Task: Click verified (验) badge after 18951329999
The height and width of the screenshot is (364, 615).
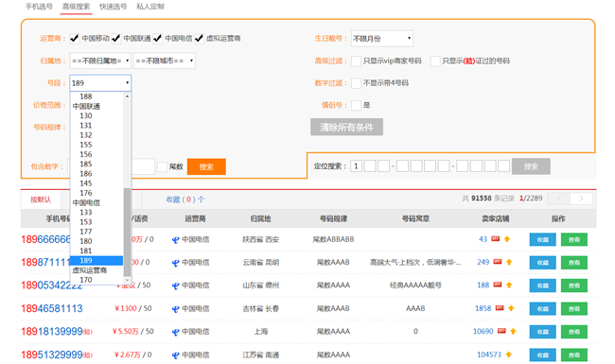Action: click(x=87, y=355)
